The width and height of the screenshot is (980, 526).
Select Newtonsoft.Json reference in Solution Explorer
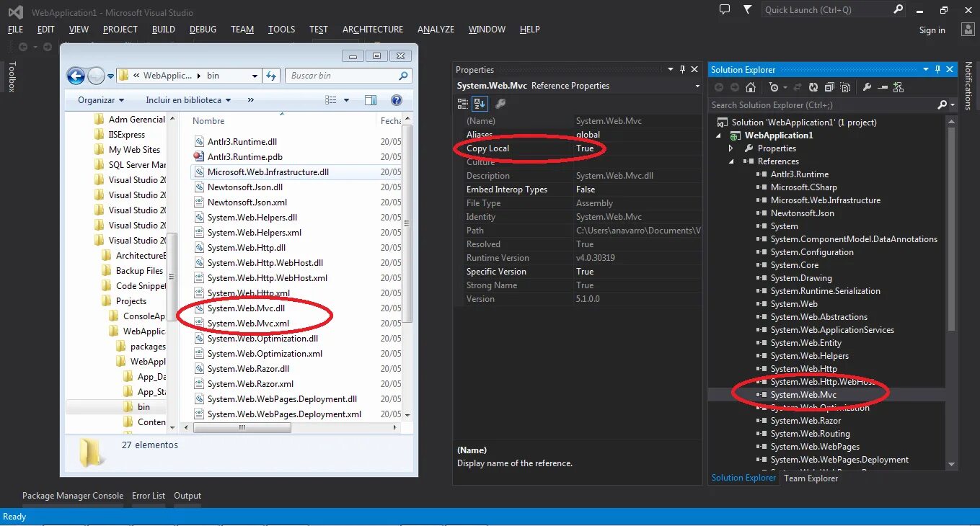(x=802, y=213)
